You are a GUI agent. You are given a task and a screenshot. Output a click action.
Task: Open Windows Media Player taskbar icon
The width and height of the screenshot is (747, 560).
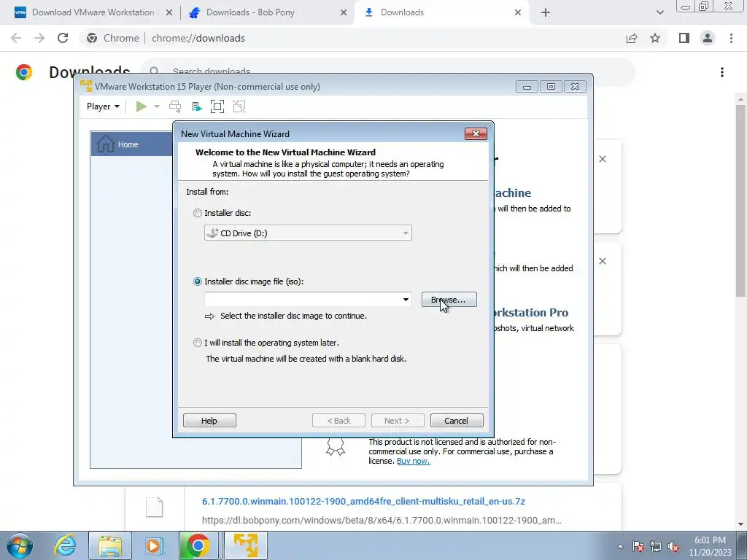[x=153, y=545]
